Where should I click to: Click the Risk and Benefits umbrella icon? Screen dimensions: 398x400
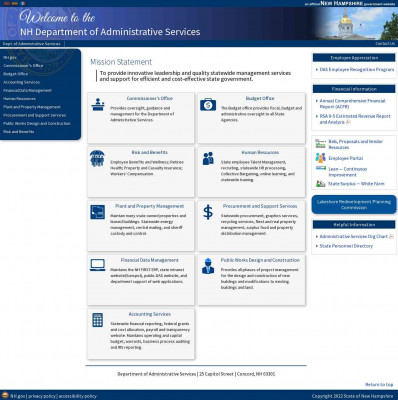click(97, 158)
